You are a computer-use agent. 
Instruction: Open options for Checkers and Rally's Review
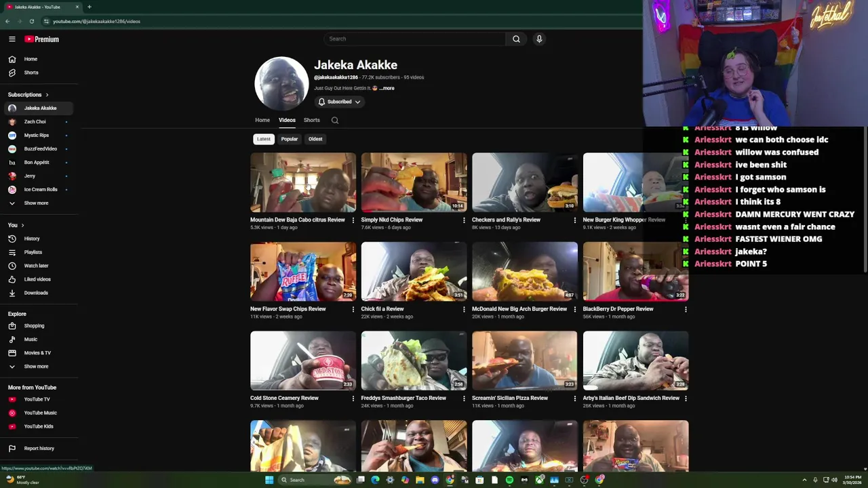574,220
